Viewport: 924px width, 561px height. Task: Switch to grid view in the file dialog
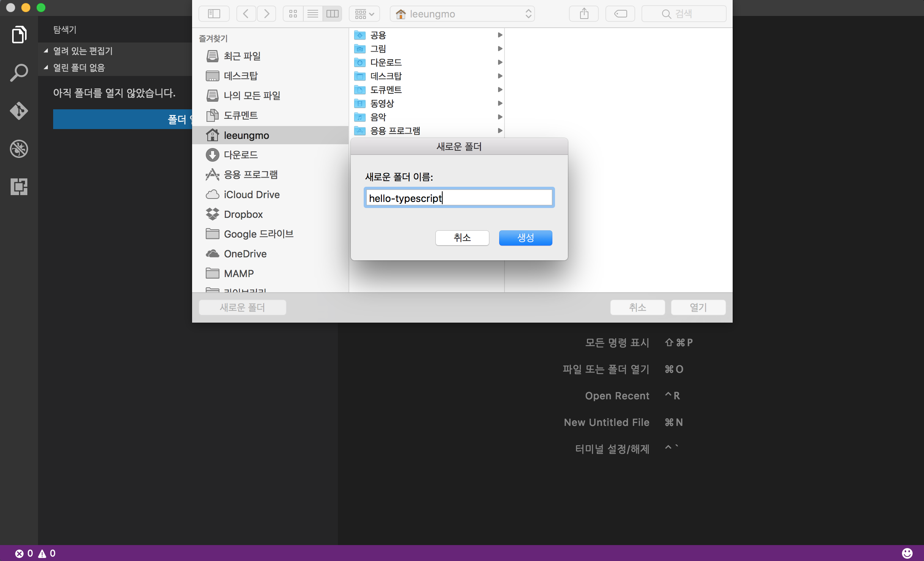pyautogui.click(x=292, y=13)
